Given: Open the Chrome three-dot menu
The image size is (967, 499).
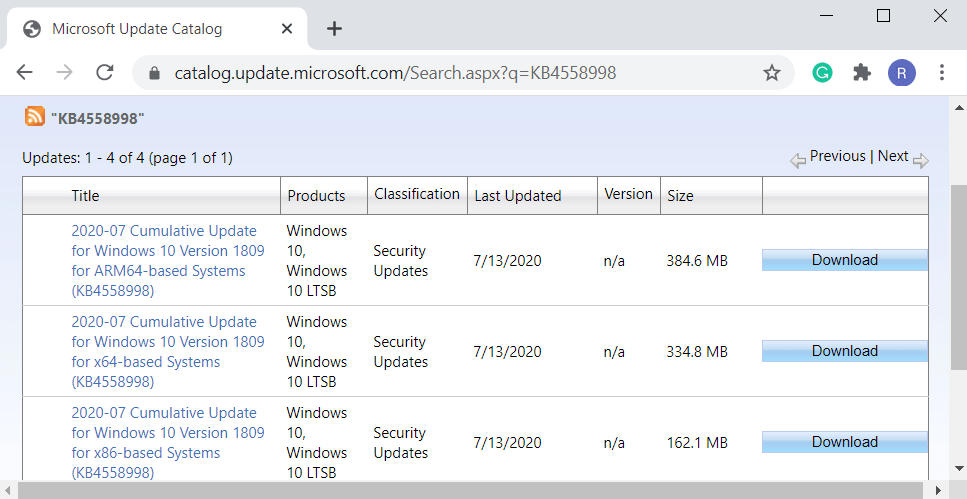Looking at the screenshot, I should click(x=942, y=73).
